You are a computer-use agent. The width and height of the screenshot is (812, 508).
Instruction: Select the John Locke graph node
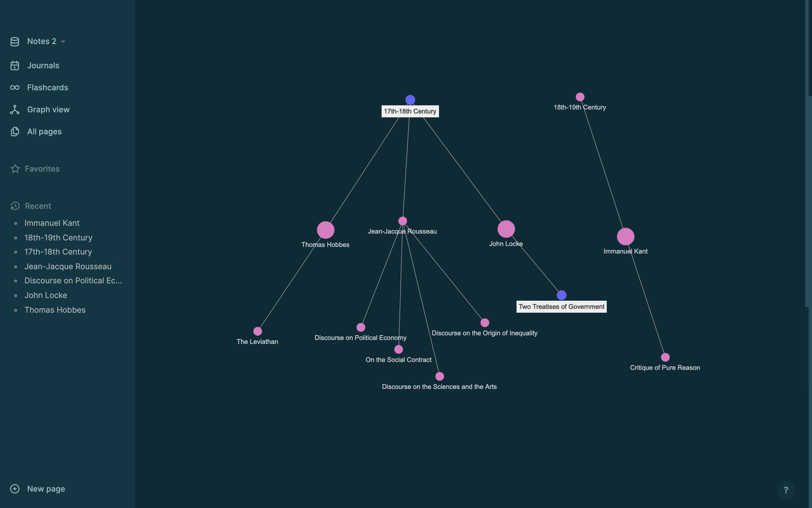(506, 229)
